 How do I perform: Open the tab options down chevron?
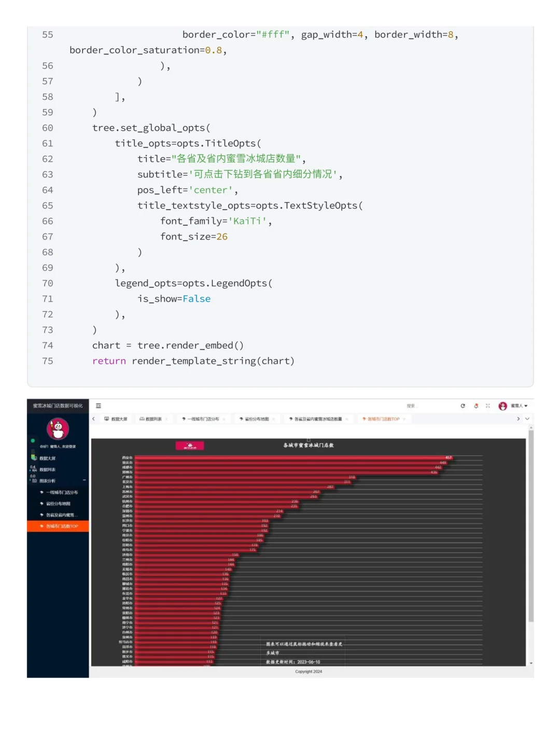527,419
